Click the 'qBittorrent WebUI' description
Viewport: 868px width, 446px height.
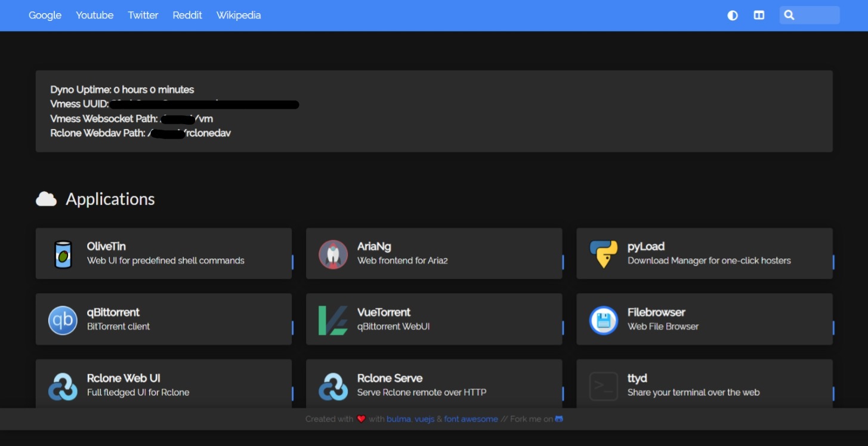(x=394, y=327)
